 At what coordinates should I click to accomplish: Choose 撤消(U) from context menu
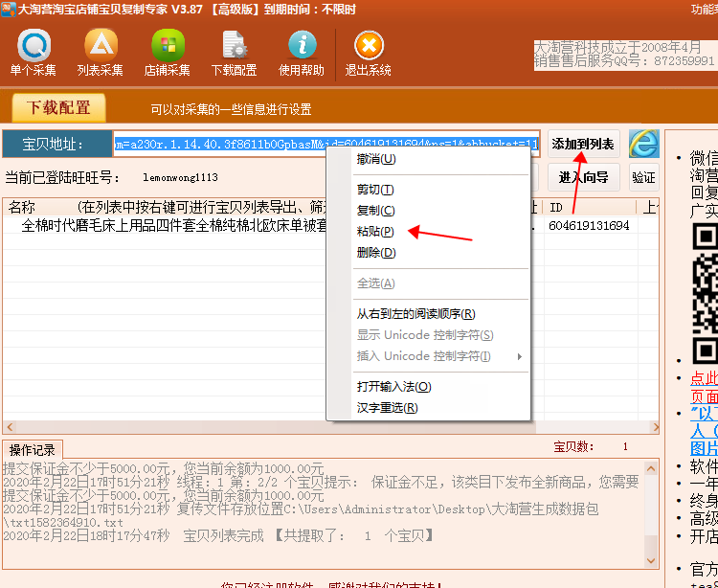[428, 159]
